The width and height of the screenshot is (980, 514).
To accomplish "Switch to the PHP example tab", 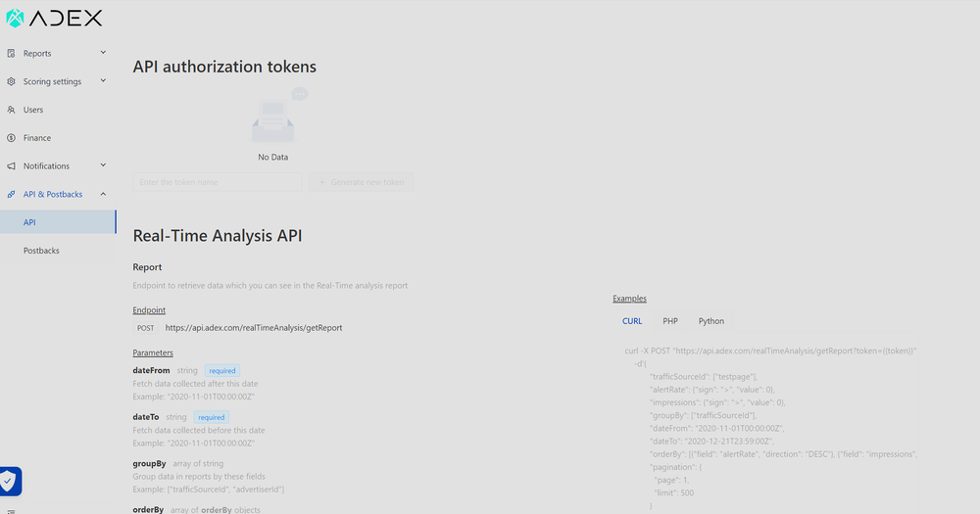I will [670, 321].
